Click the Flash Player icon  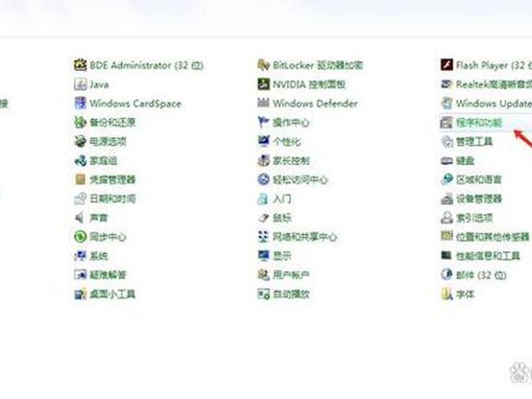tap(446, 65)
